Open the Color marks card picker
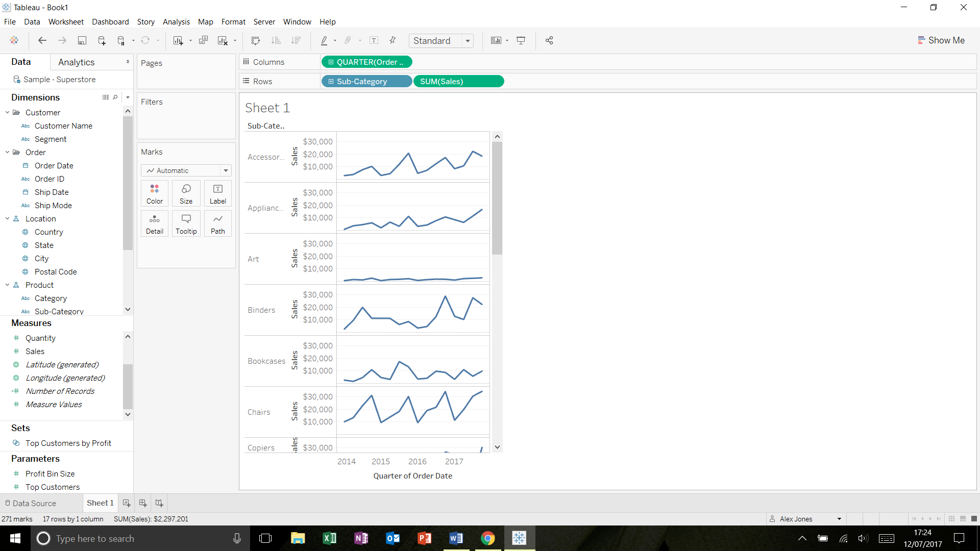980x551 pixels. click(154, 193)
